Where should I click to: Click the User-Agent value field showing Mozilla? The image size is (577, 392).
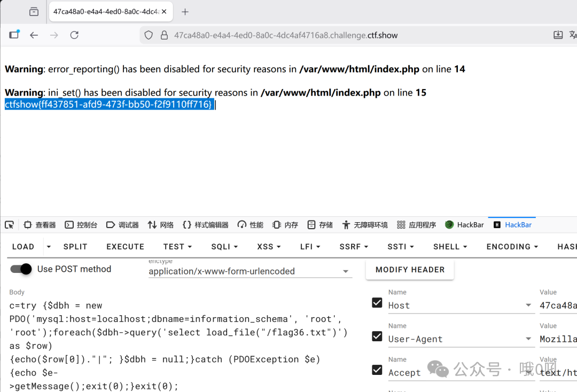click(x=558, y=339)
